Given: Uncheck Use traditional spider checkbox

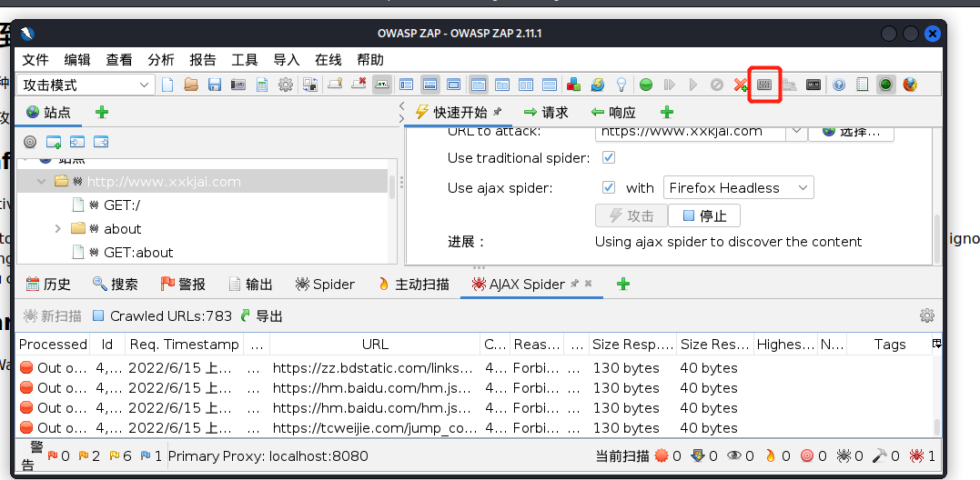Looking at the screenshot, I should [608, 157].
